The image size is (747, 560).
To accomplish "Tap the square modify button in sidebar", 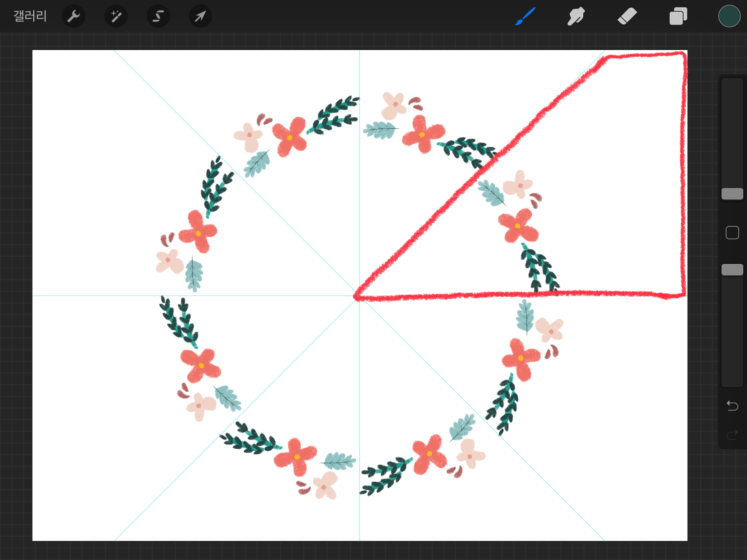I will pyautogui.click(x=732, y=233).
